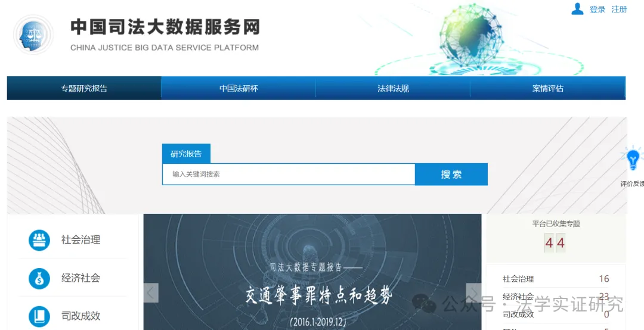644x330 pixels.
Task: Select the 案情评估 navigation tab
Action: point(548,88)
